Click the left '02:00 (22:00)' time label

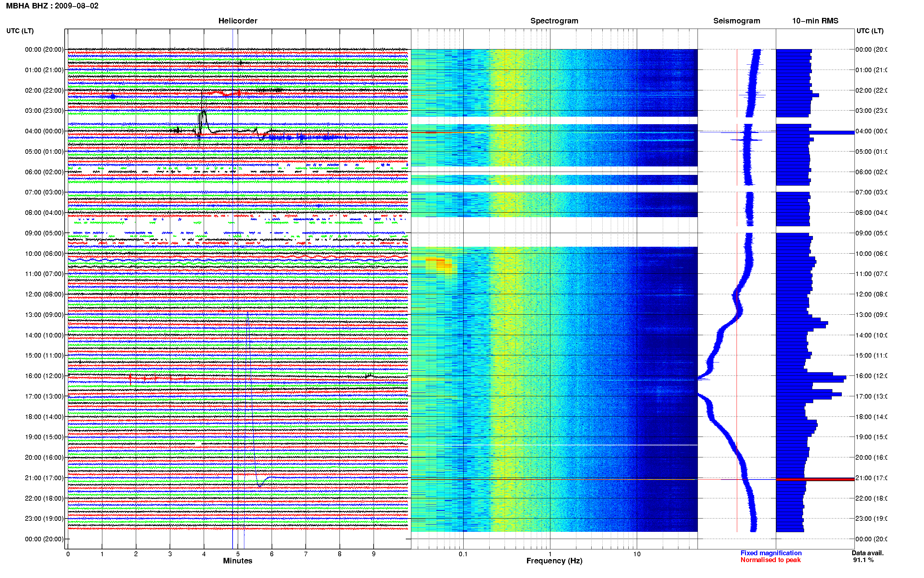point(44,90)
